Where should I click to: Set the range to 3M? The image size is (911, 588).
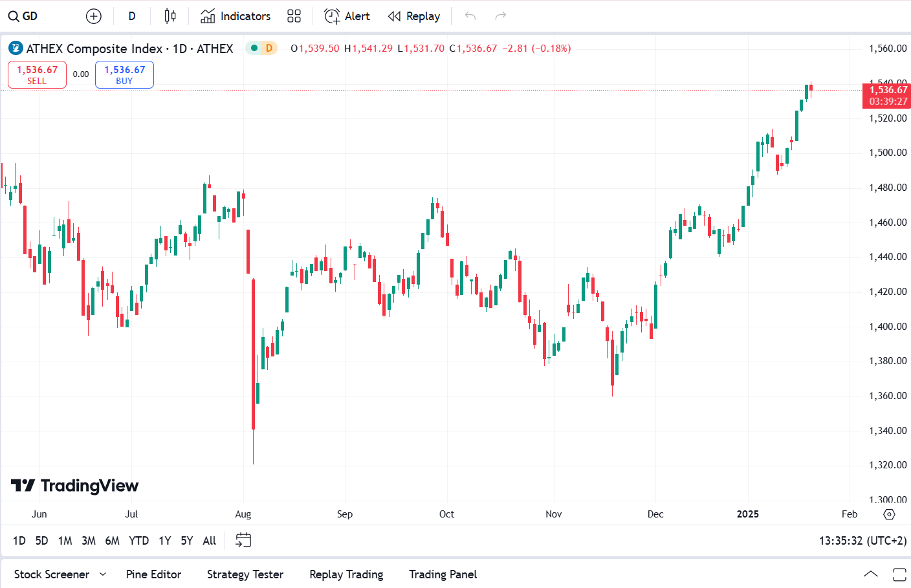click(89, 541)
